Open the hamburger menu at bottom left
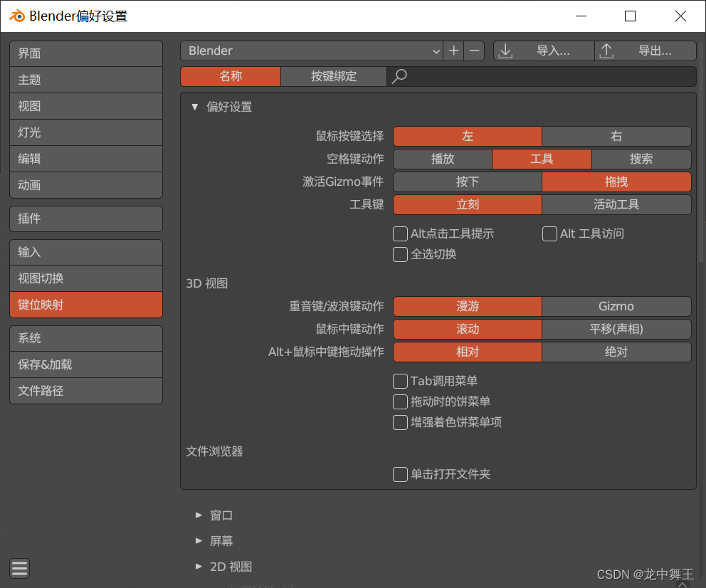 [x=19, y=568]
